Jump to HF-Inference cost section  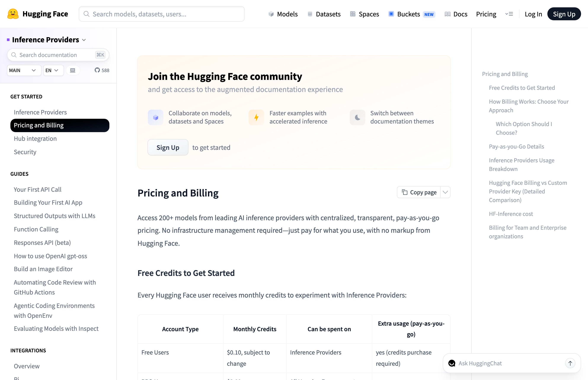[511, 214]
